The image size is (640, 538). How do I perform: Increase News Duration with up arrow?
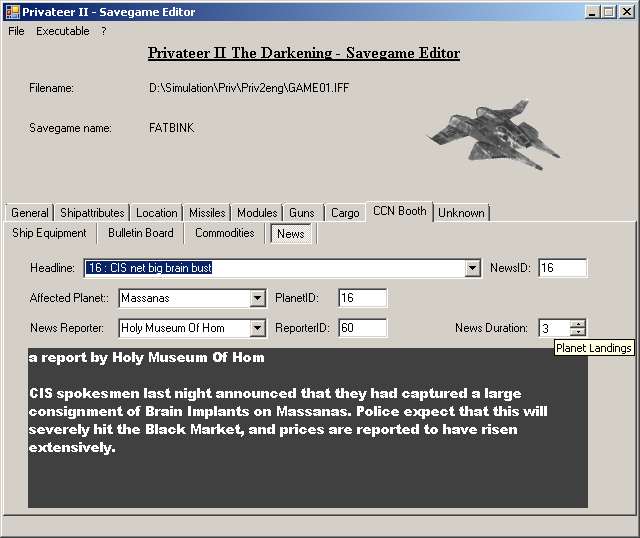[x=578, y=323]
